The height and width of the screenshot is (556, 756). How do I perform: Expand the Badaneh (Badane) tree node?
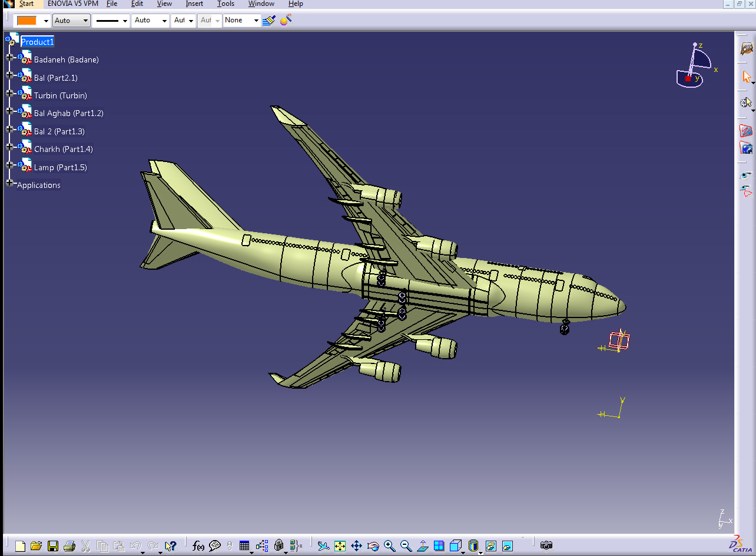(9, 58)
